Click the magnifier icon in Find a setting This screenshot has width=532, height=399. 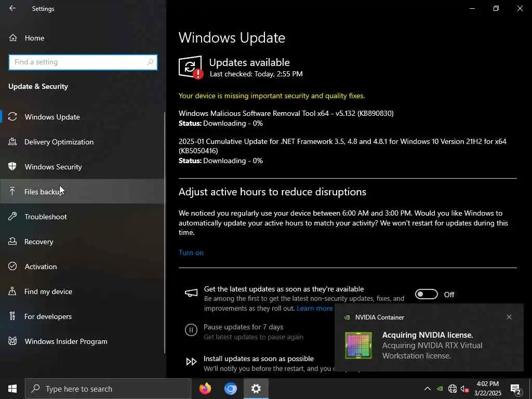click(150, 62)
